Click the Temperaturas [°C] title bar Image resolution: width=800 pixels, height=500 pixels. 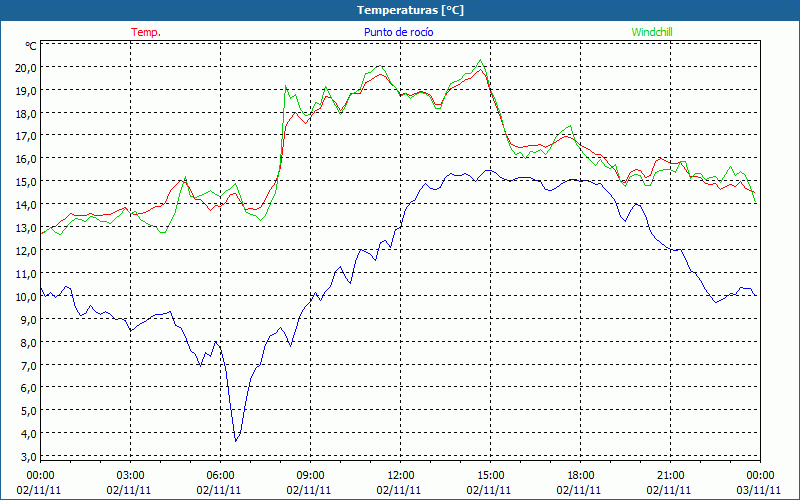point(400,10)
